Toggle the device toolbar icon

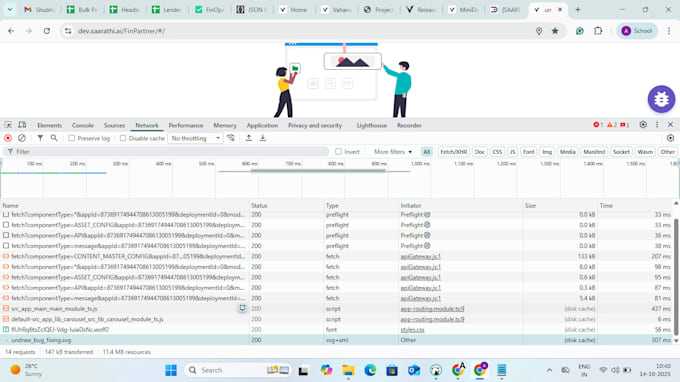pos(22,125)
